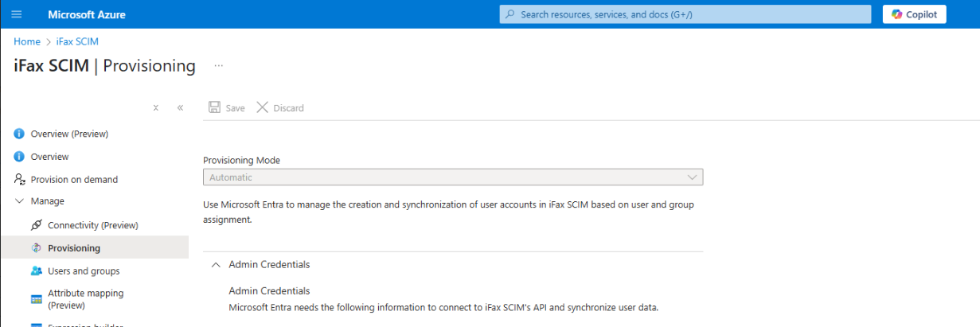Select the Provisioning sidebar item
Screen dimensions: 980x327
94,248
